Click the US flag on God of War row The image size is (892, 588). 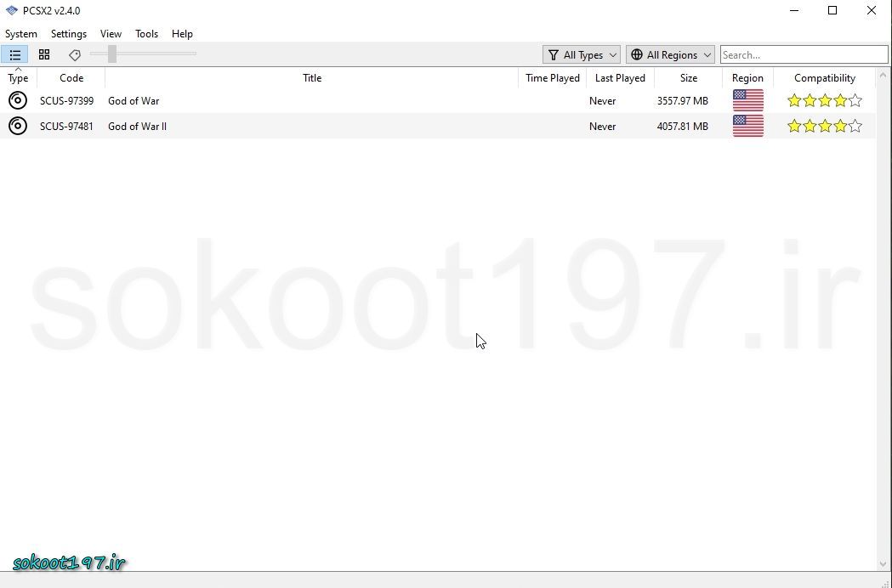pos(747,101)
